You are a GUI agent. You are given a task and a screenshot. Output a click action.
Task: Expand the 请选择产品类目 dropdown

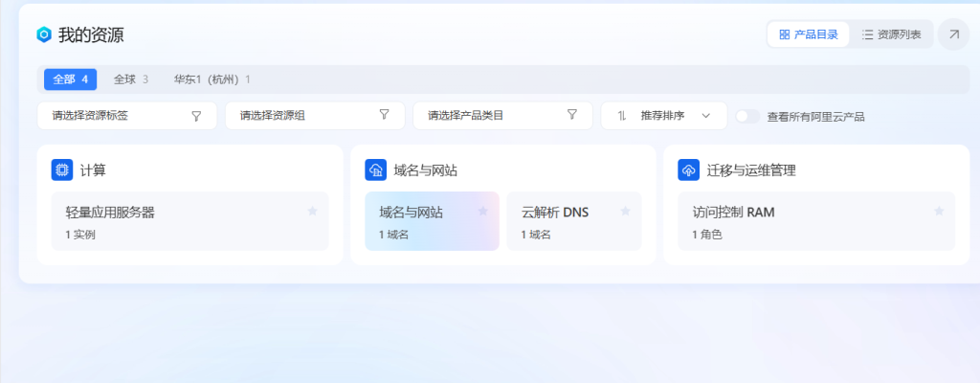502,116
